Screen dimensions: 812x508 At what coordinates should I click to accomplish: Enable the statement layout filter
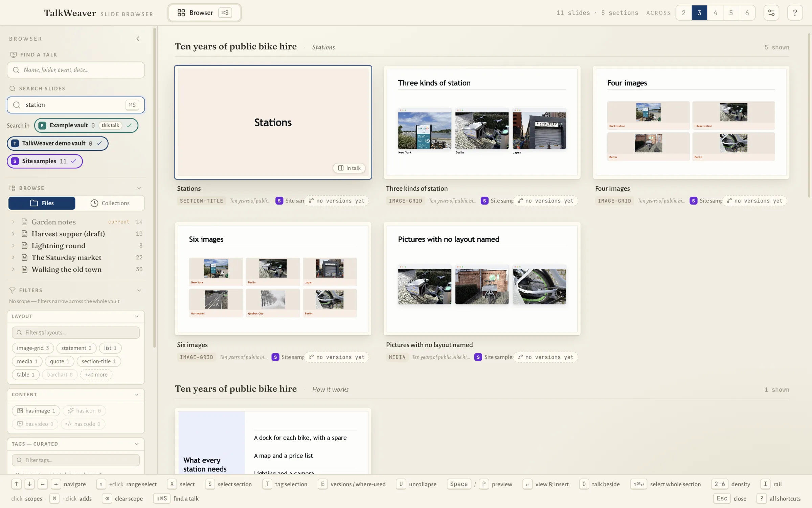click(76, 348)
